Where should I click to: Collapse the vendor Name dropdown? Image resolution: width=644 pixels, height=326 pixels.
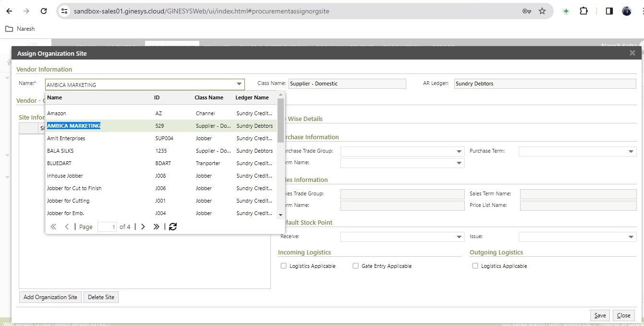pos(239,85)
